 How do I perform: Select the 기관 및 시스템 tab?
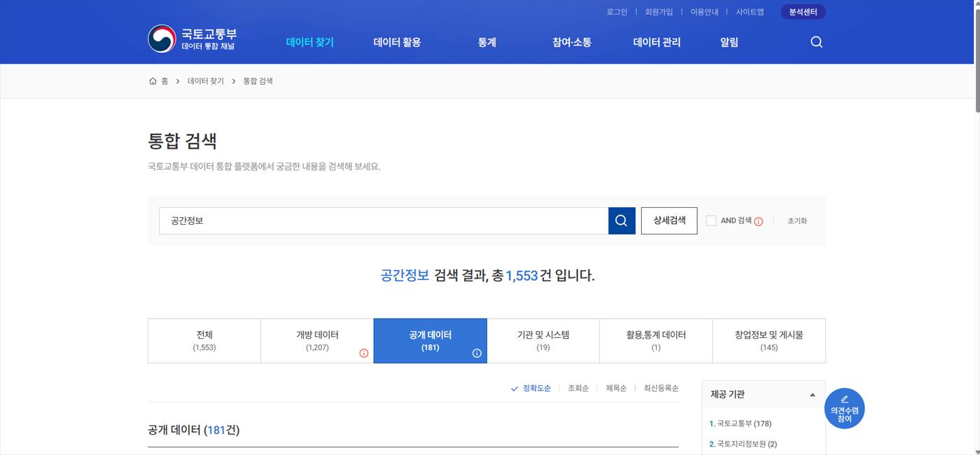543,341
